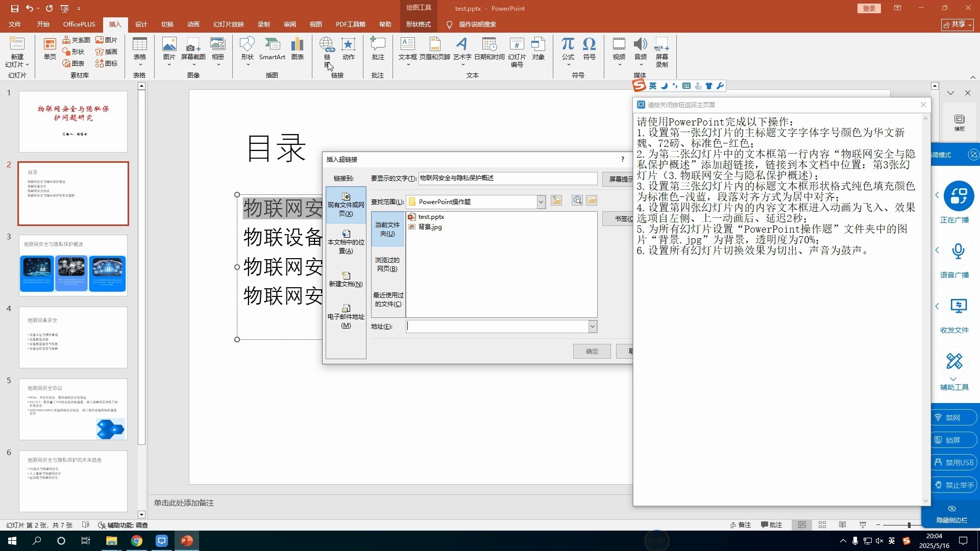The image size is (980, 551).
Task: Select slide 3 thumbnail in the slide panel
Action: click(73, 265)
